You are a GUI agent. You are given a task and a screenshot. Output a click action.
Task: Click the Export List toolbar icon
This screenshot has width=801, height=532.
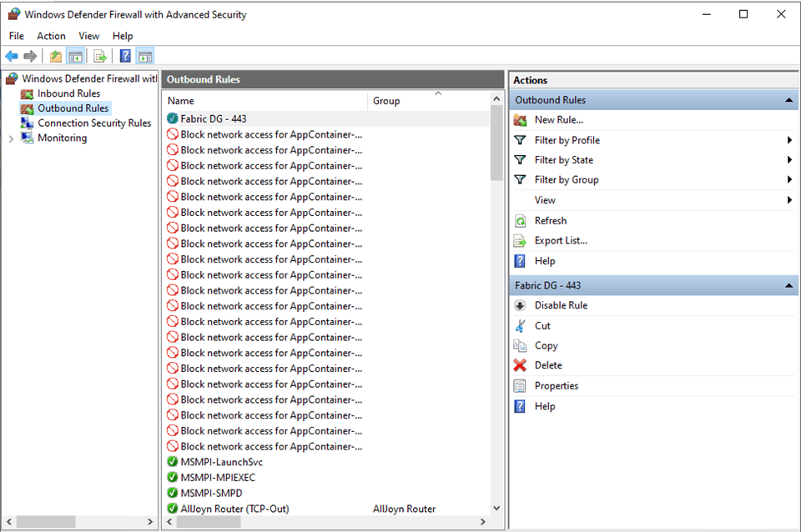(x=100, y=56)
